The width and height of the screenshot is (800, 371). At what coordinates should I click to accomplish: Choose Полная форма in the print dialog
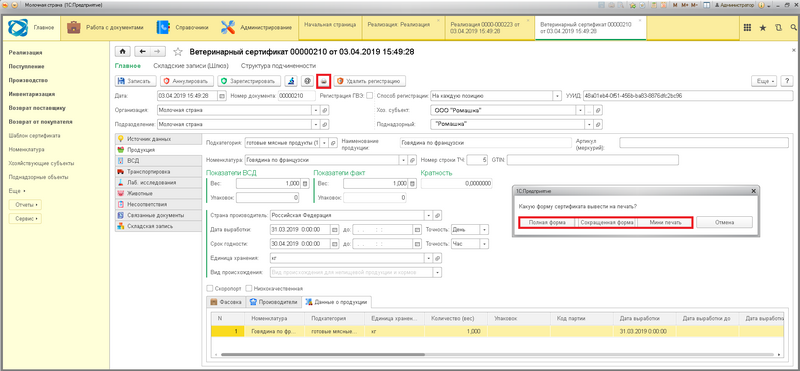tap(547, 222)
